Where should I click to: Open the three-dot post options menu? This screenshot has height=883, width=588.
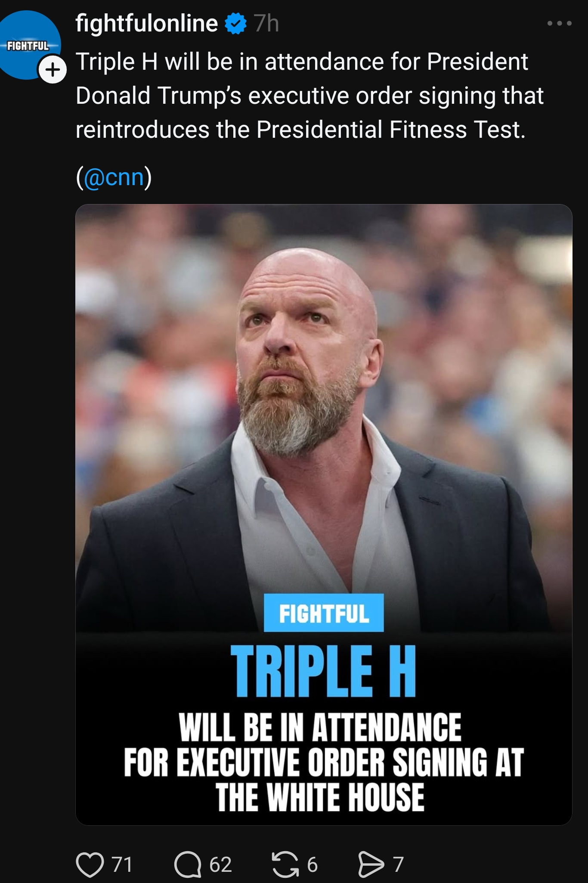(560, 23)
